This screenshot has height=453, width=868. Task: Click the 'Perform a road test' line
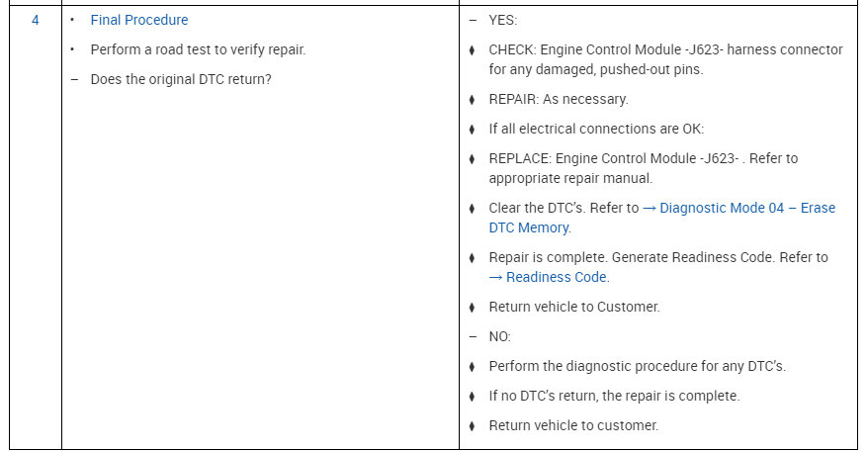tap(198, 49)
